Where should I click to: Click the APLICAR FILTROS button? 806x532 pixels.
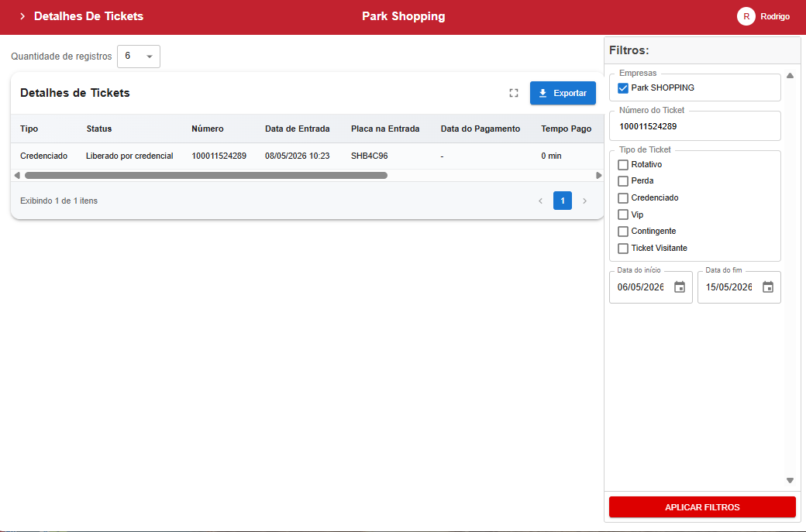[x=702, y=507]
